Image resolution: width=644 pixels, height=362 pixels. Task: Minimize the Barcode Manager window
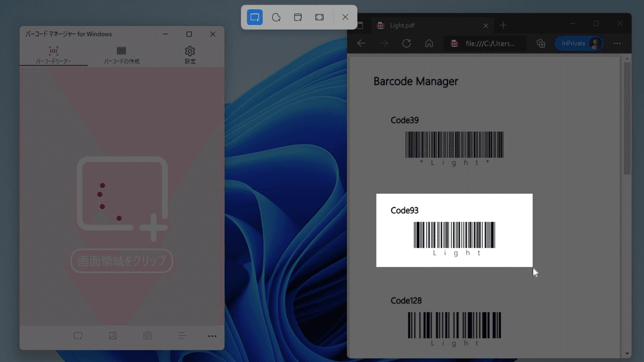165,34
